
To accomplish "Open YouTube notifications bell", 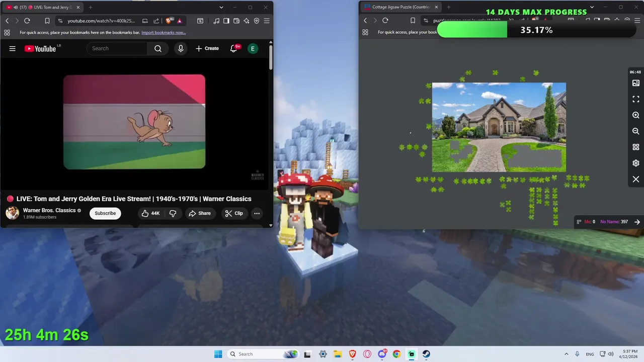I will tap(234, 48).
